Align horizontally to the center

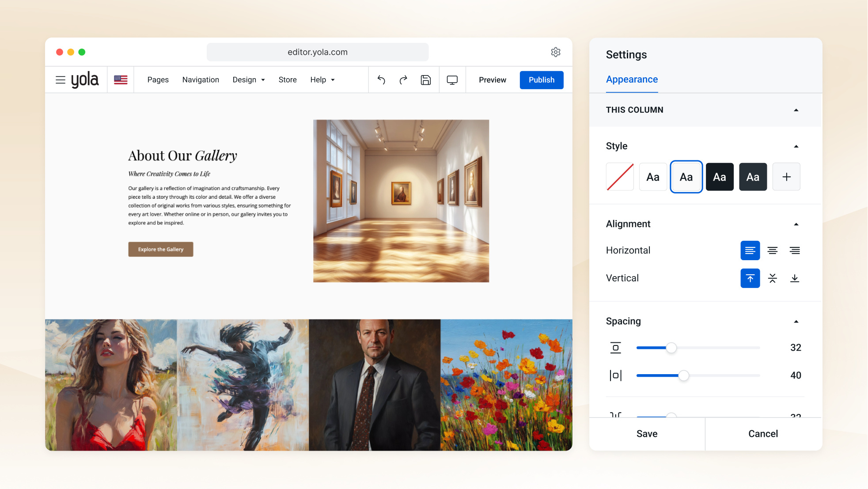(773, 250)
